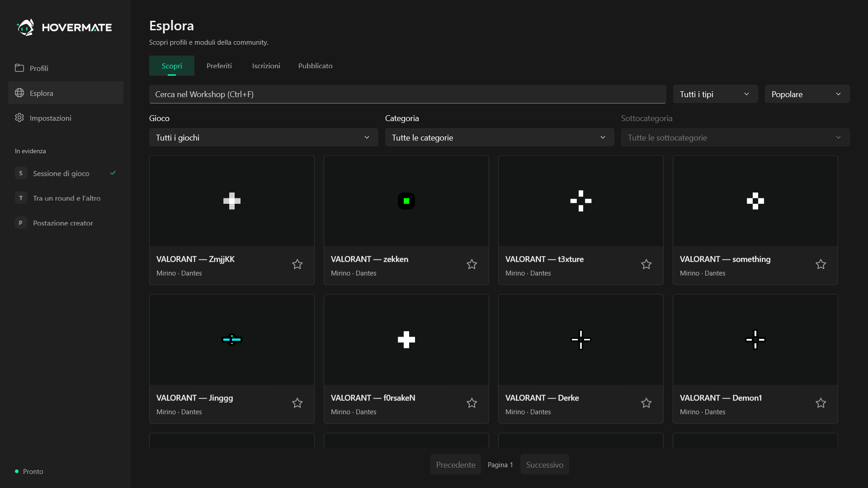Select the Postazione creator profile
This screenshot has width=868, height=488.
[66, 223]
